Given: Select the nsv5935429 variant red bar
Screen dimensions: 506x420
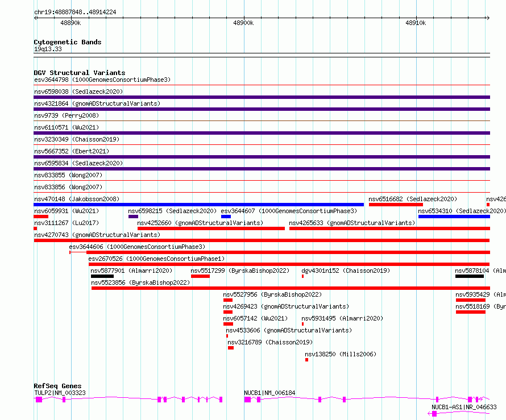Looking at the screenshot, I should click(471, 300).
